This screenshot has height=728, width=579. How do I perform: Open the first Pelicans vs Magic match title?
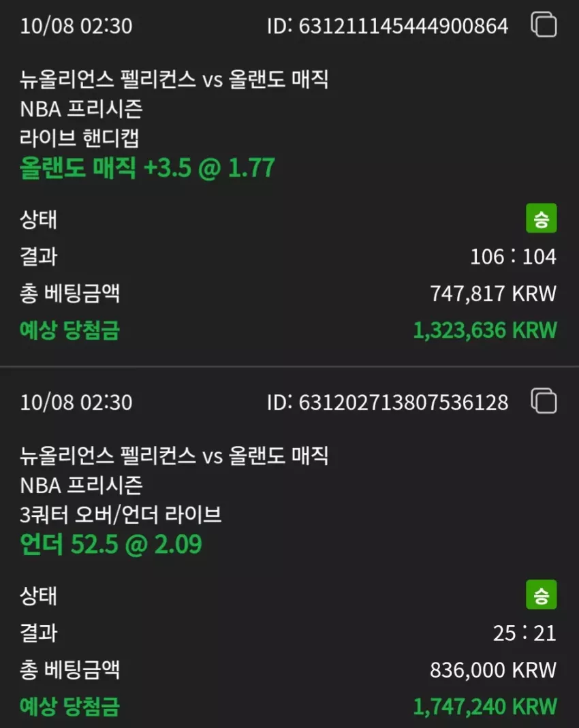tap(174, 79)
